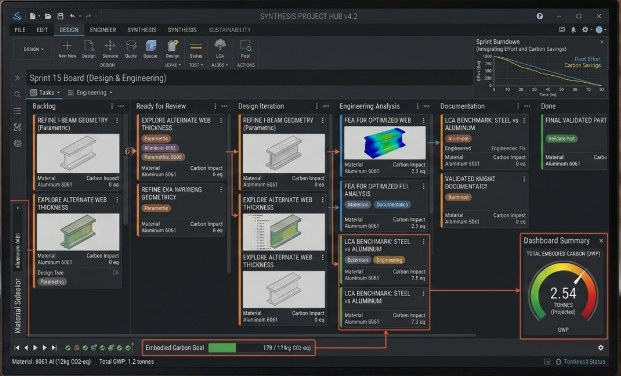Click Total GWP: 1.2 tonnes status text
621x376 pixels.
tap(126, 362)
